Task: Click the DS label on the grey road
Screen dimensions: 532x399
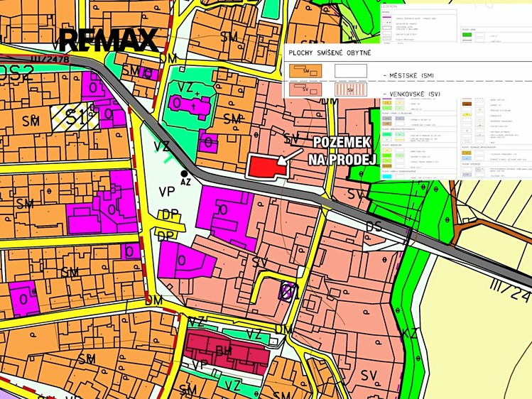Action: pyautogui.click(x=374, y=226)
